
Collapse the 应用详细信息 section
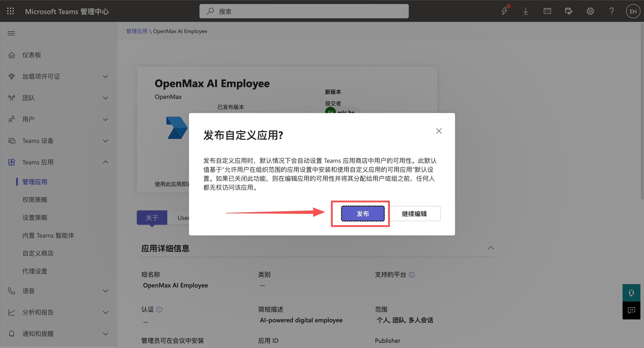491,248
